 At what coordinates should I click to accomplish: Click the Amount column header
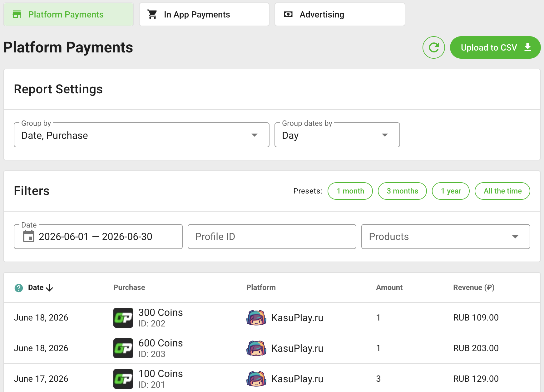[x=389, y=287]
